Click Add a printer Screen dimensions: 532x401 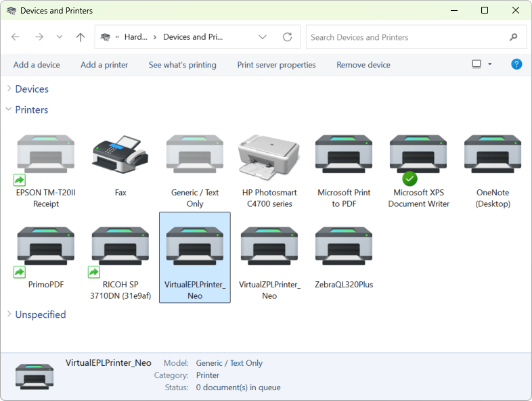[104, 65]
